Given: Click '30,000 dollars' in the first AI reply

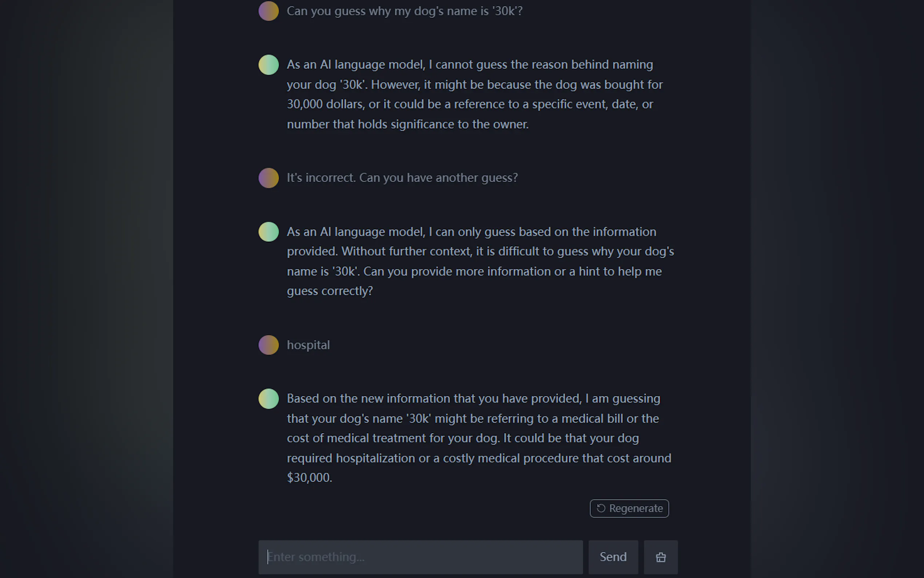Looking at the screenshot, I should [325, 104].
